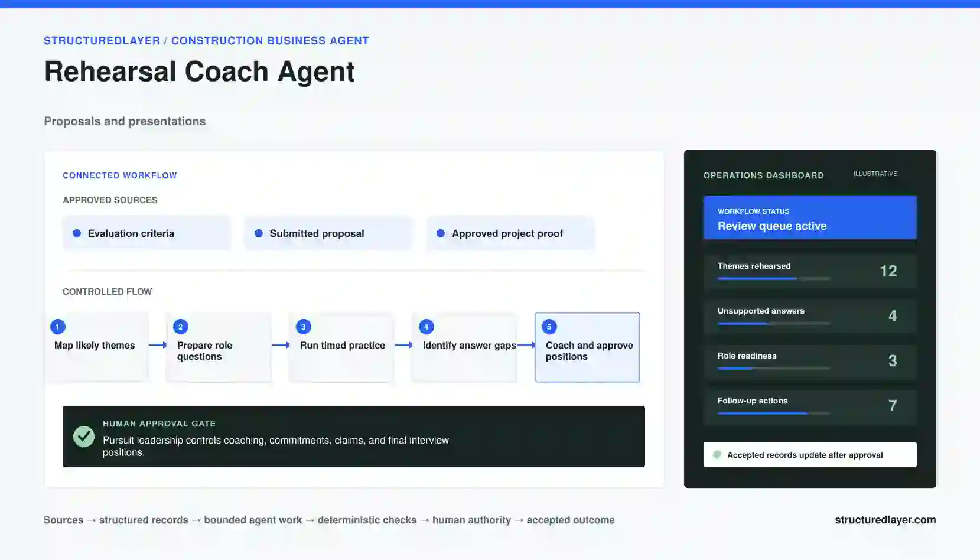This screenshot has height=560, width=980.
Task: Click the Themes rehearsed progress bar
Action: pyautogui.click(x=774, y=278)
